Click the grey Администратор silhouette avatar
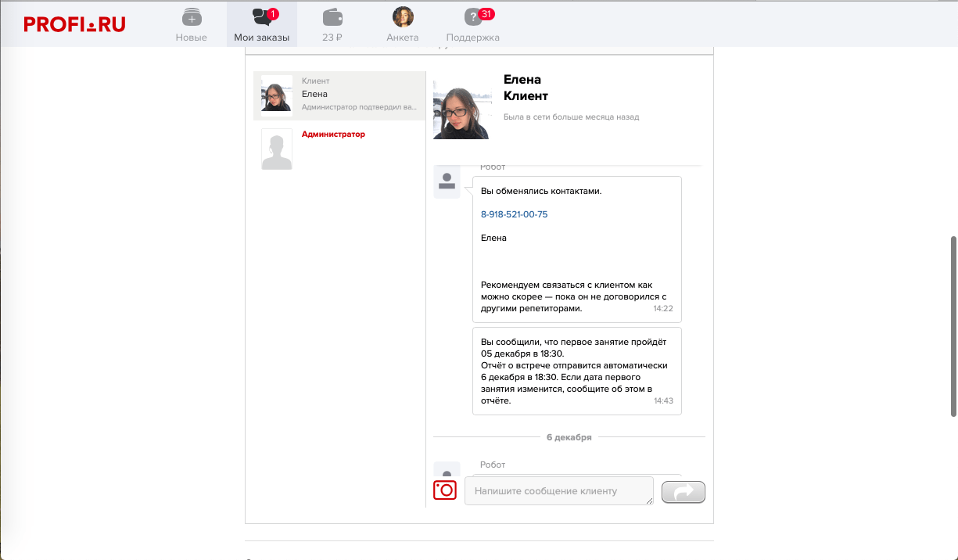This screenshot has width=958, height=560. (277, 149)
